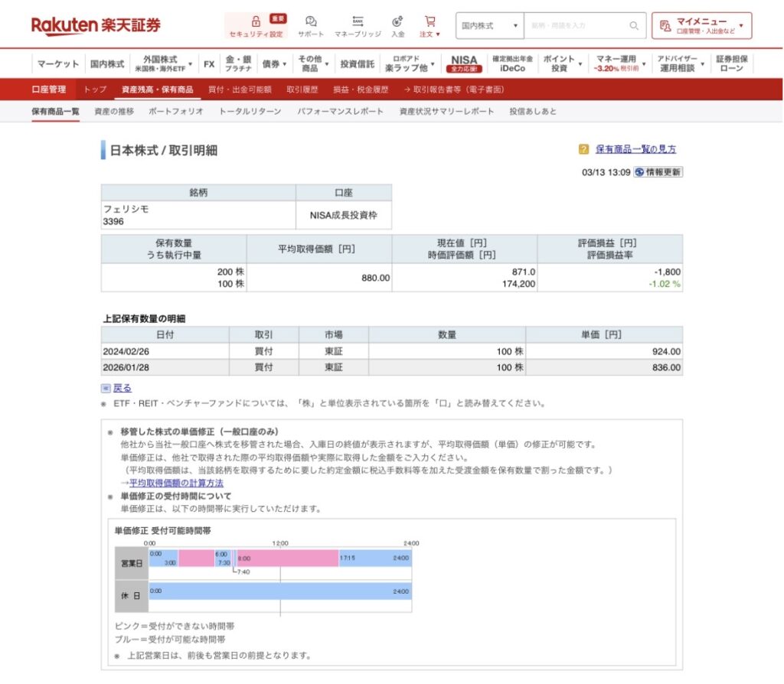
Task: Select the ポートフォリオ sub-tab
Action: [176, 112]
